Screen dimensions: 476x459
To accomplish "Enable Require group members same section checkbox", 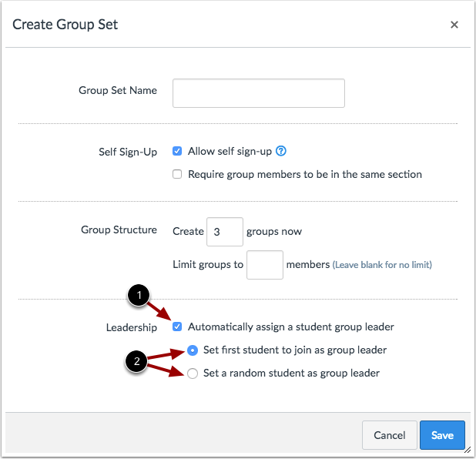I will pyautogui.click(x=177, y=174).
